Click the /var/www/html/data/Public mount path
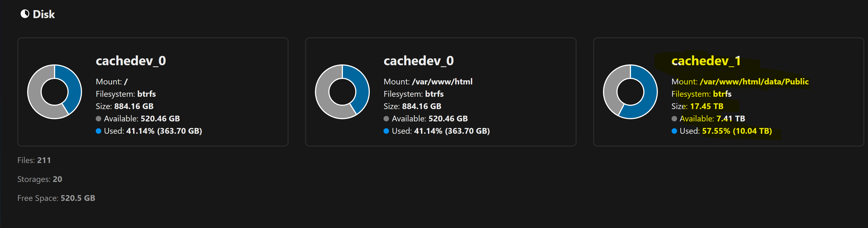 754,81
